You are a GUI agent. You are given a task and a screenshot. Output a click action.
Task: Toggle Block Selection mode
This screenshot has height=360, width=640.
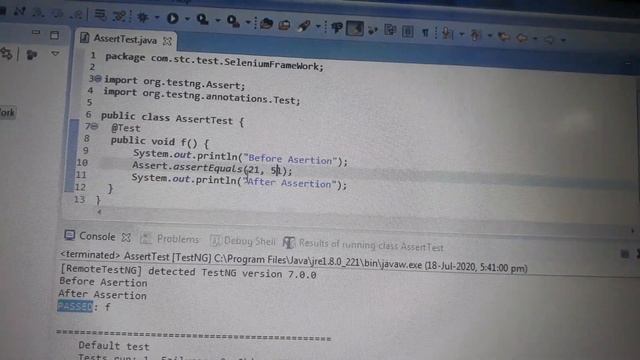click(x=407, y=31)
